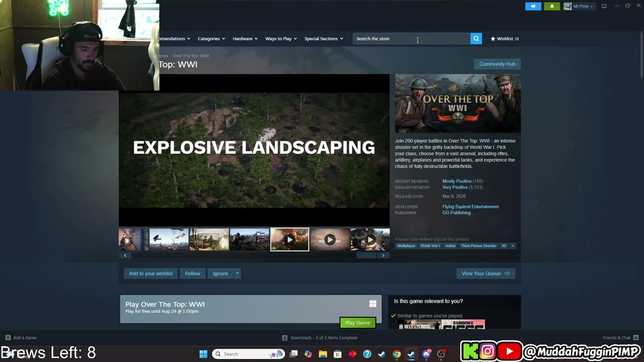Click the Windows platform icon in play box

pyautogui.click(x=373, y=304)
